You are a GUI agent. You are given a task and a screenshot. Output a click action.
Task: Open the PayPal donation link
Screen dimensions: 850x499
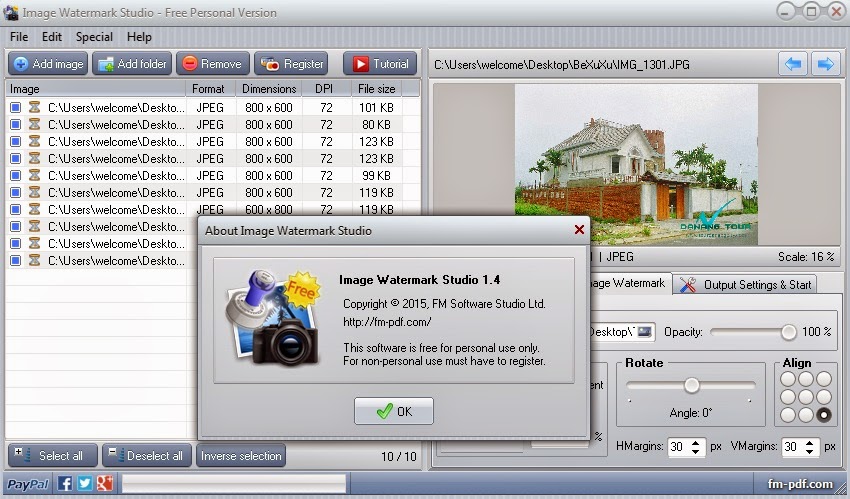pos(27,484)
